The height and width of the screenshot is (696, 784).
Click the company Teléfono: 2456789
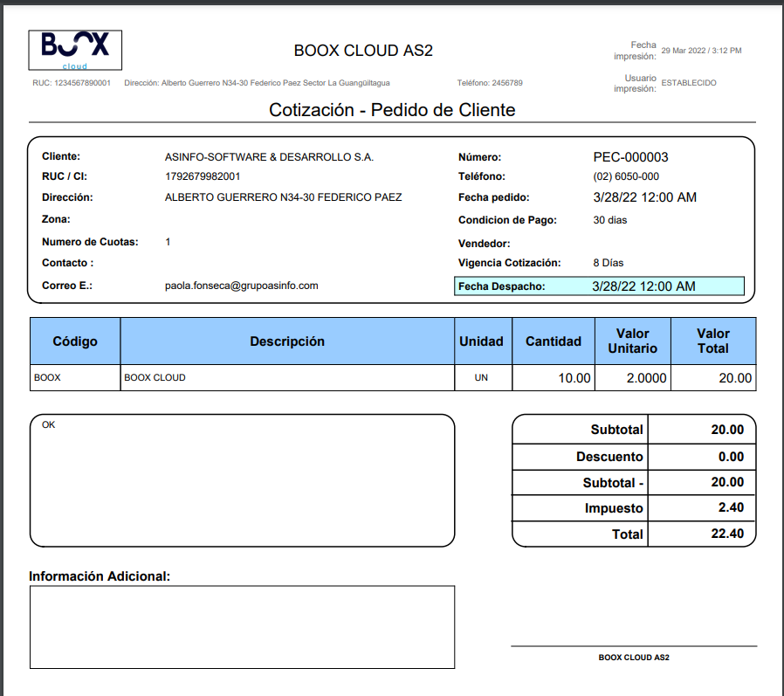coord(490,83)
